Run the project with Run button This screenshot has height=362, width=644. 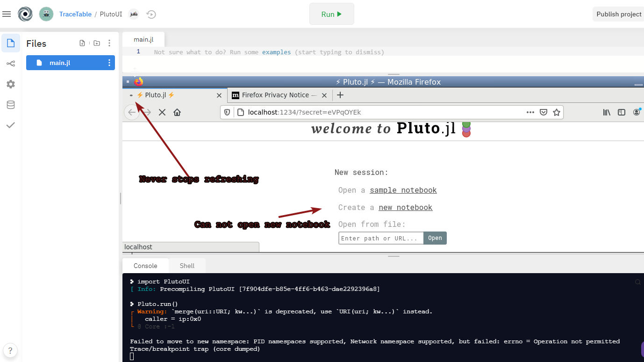point(332,14)
